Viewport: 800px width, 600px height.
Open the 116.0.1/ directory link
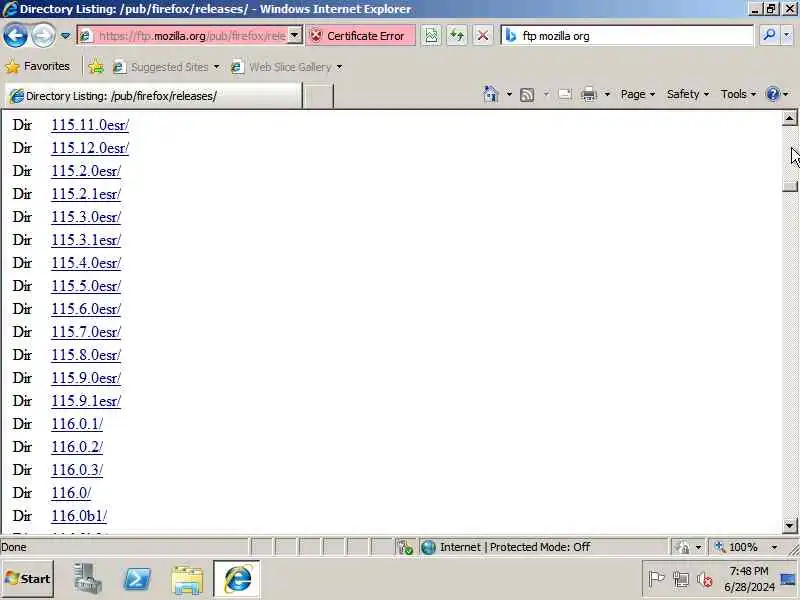(x=77, y=423)
